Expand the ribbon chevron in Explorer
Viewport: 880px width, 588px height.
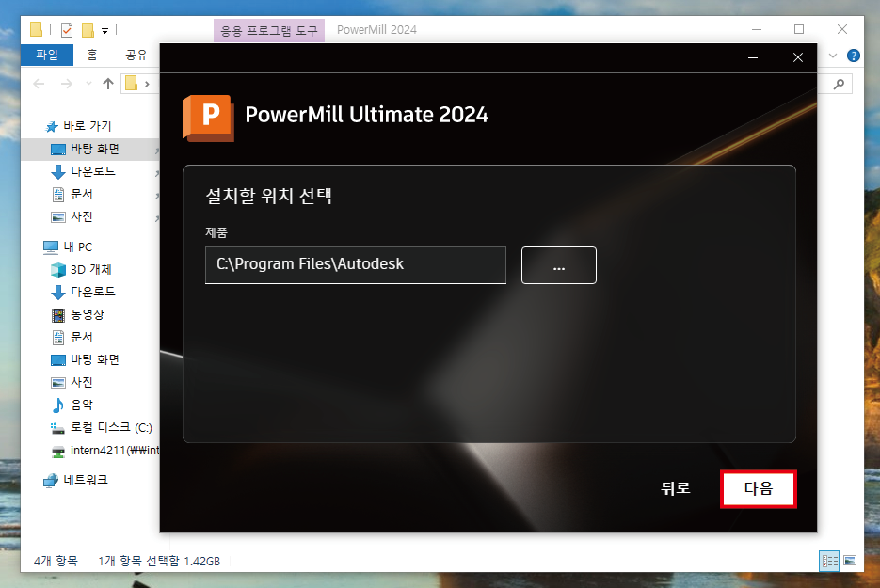[833, 56]
